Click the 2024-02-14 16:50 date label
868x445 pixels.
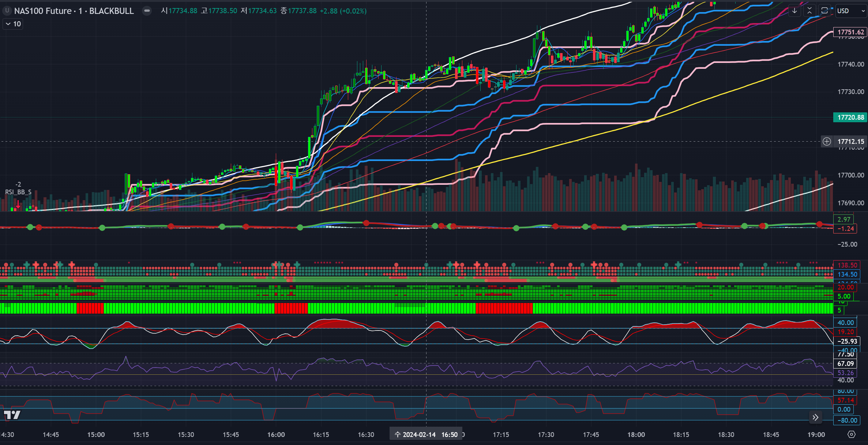point(426,434)
